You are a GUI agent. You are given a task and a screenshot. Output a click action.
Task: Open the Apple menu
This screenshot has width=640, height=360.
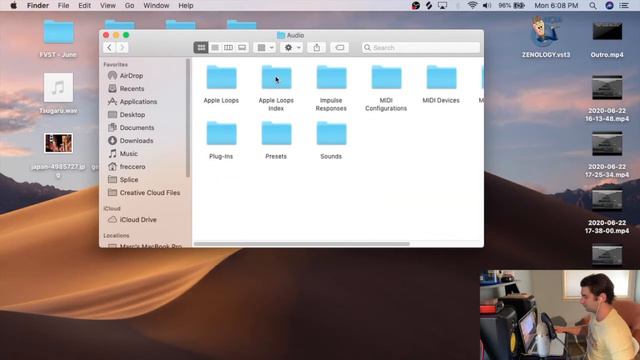13,6
